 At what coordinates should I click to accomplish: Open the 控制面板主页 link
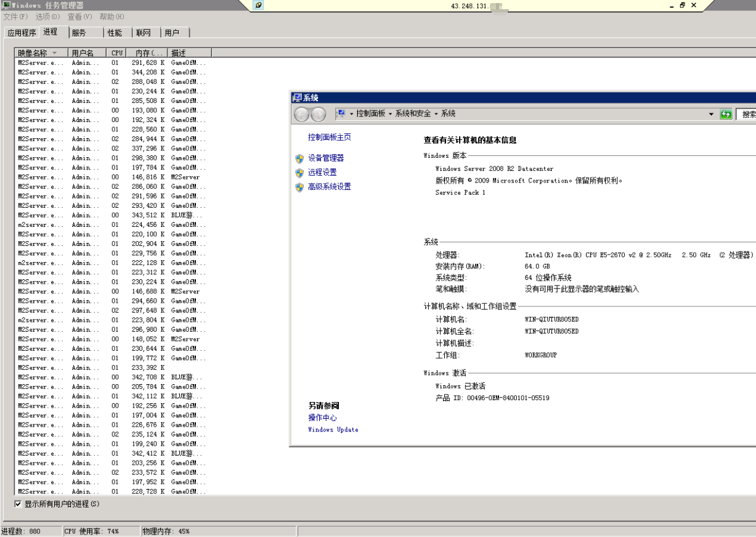(330, 137)
